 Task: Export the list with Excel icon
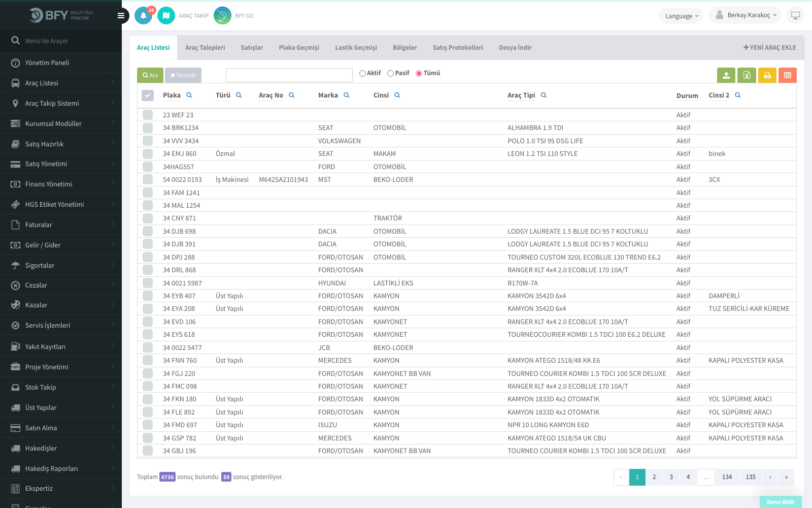coord(747,75)
